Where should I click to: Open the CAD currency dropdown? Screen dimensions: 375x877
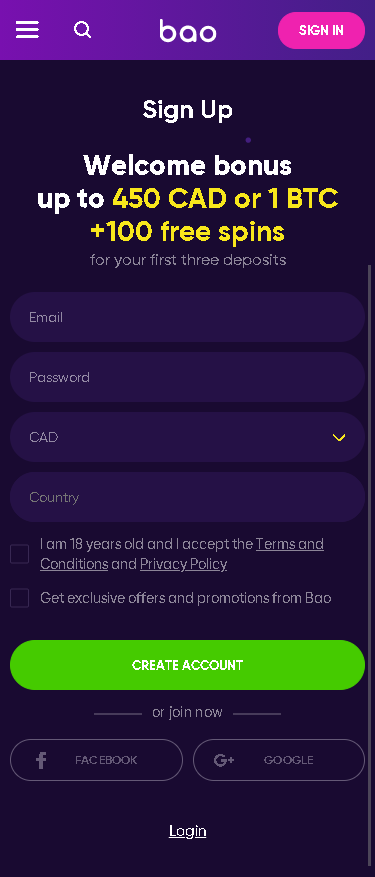[188, 437]
